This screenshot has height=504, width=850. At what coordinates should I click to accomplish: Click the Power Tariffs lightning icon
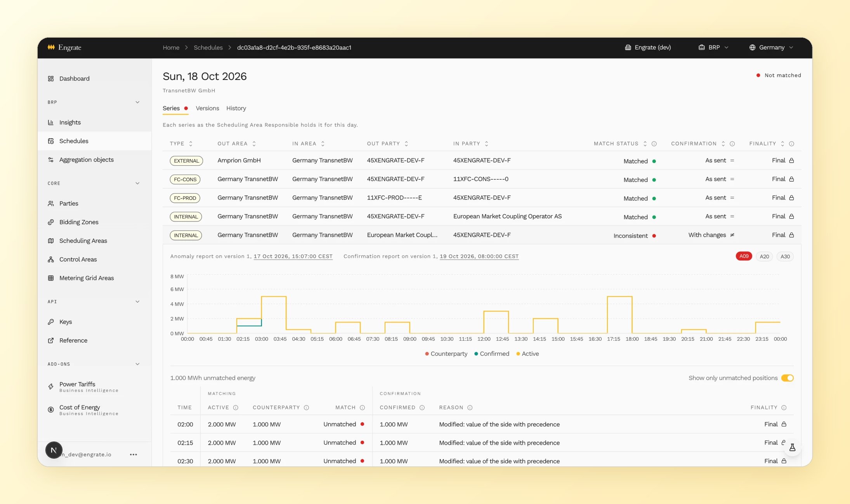point(51,386)
